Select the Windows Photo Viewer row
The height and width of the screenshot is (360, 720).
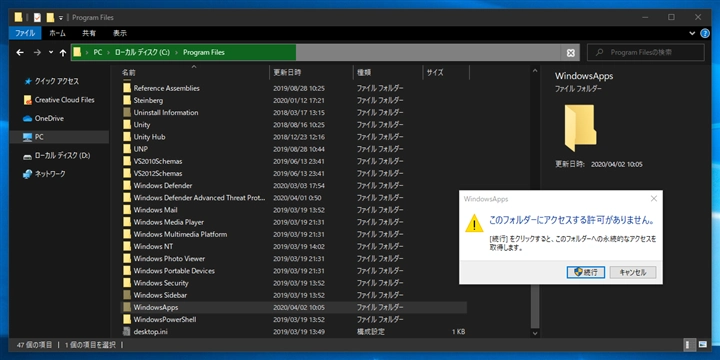(x=293, y=259)
